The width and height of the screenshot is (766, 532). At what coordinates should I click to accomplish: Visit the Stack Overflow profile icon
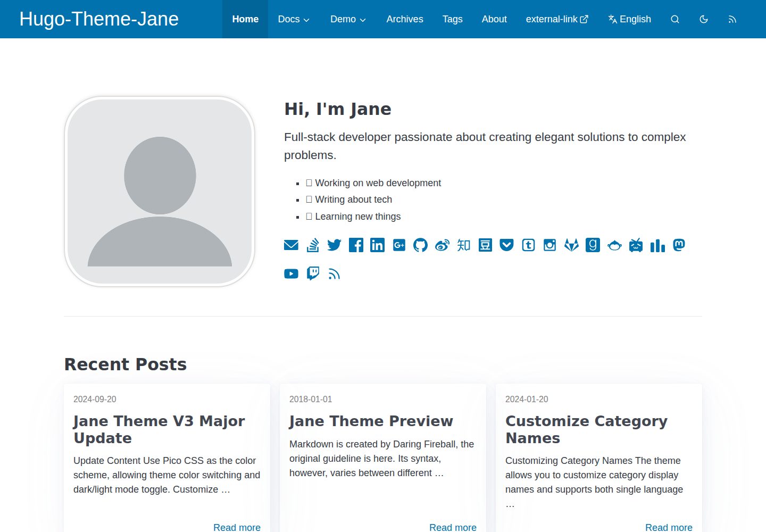pos(313,245)
